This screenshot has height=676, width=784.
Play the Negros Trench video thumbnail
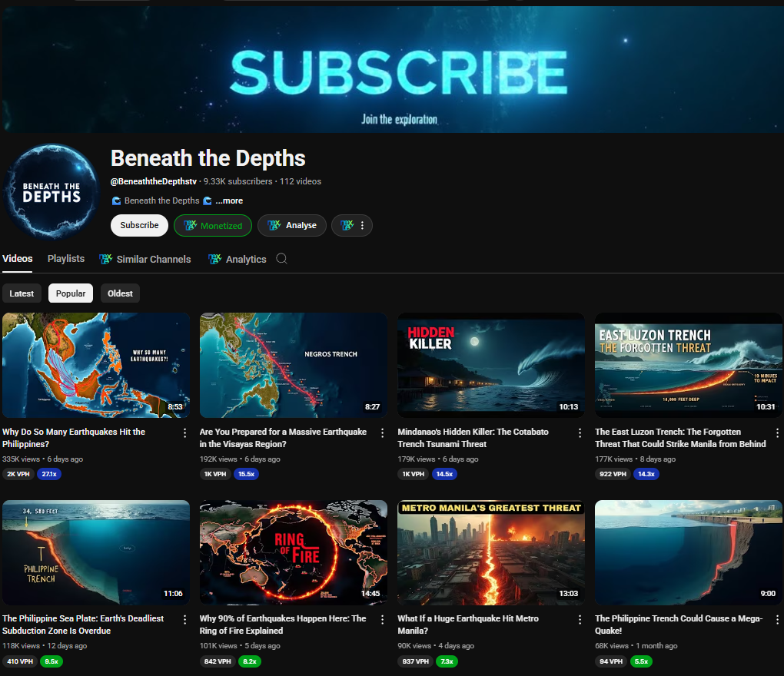(293, 365)
